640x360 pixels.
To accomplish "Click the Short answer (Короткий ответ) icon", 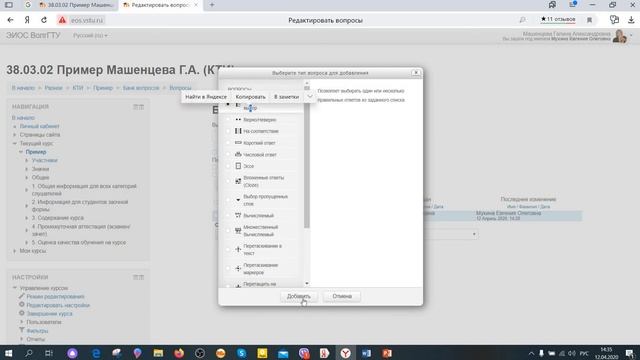I will coord(238,142).
